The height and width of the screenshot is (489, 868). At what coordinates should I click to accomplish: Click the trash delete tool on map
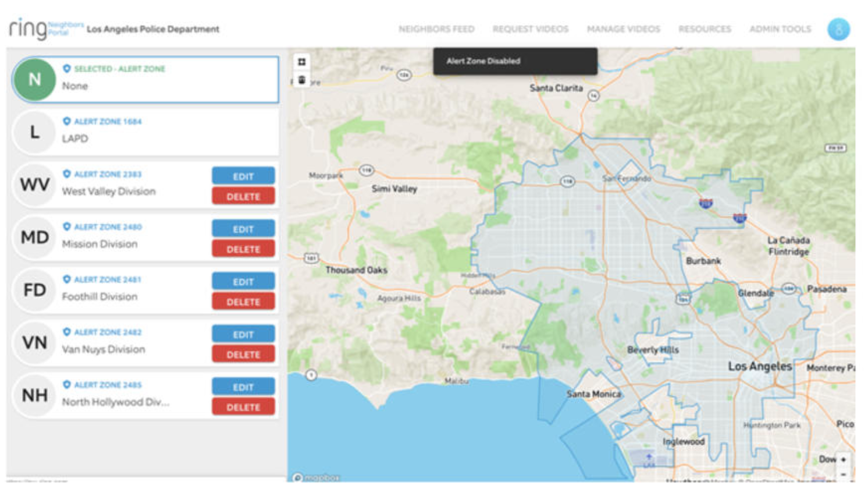click(301, 80)
